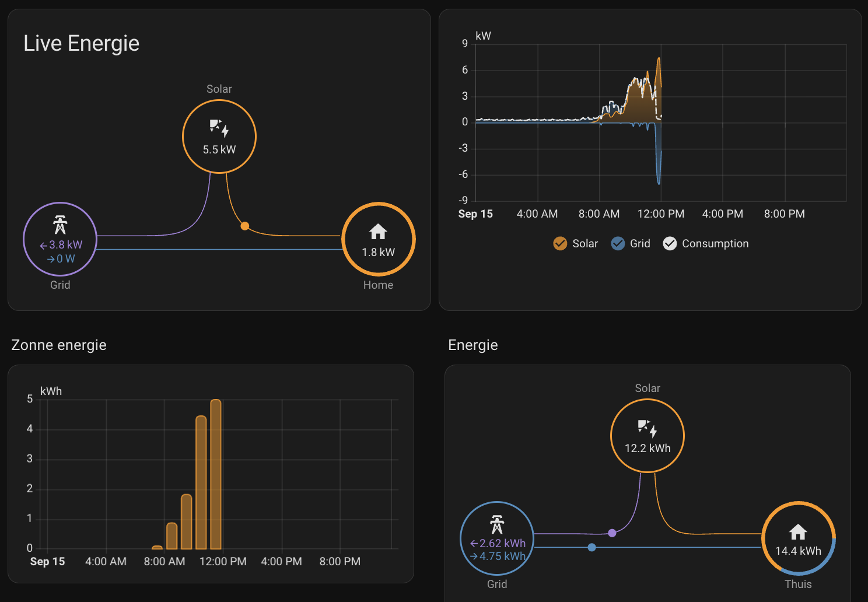Click the grid return '3.8 kW' value
The image size is (868, 602).
pyautogui.click(x=61, y=245)
